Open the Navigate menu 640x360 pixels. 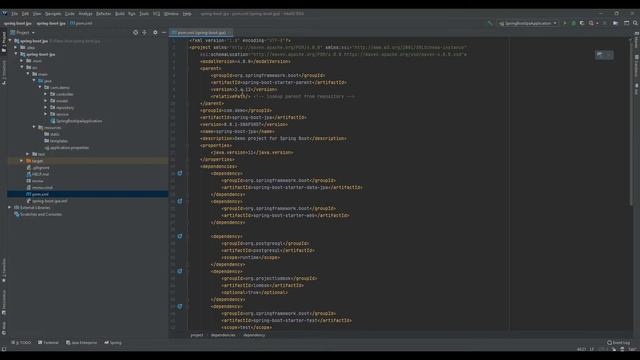(53, 13)
